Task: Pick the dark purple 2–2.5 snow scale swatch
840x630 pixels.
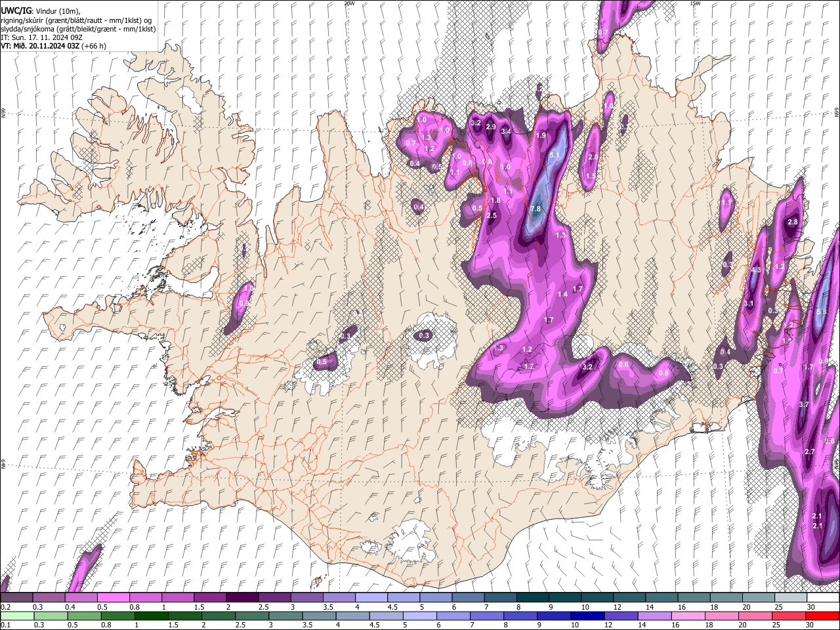Action: coord(242,598)
